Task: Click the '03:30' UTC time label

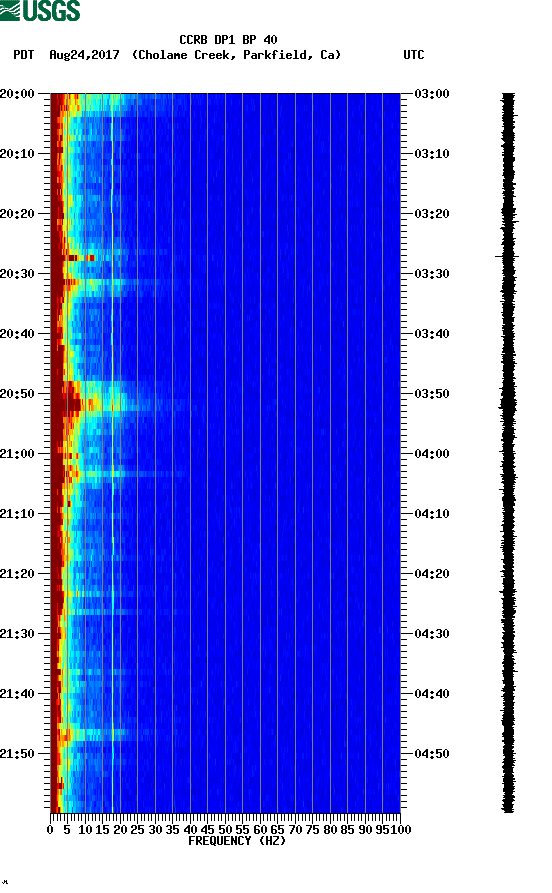Action: [x=432, y=273]
